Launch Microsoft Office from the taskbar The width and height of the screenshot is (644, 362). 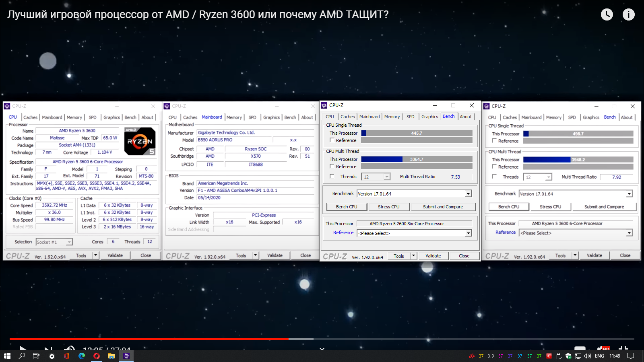coord(67,356)
